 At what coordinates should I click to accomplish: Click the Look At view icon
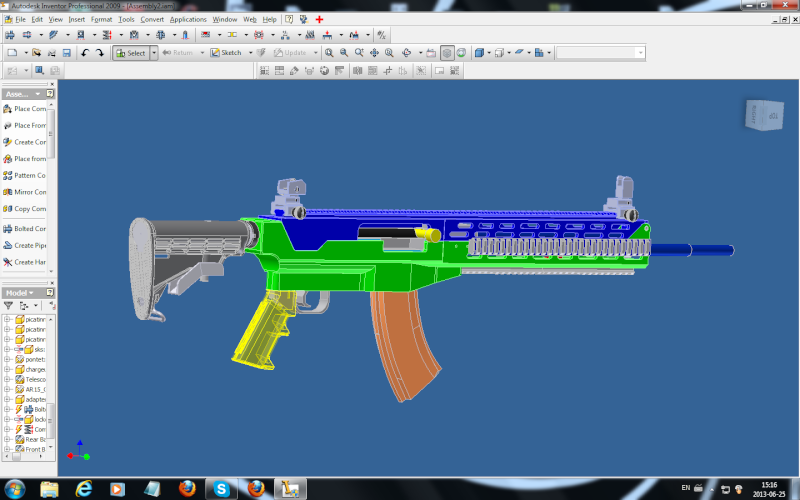[x=431, y=53]
